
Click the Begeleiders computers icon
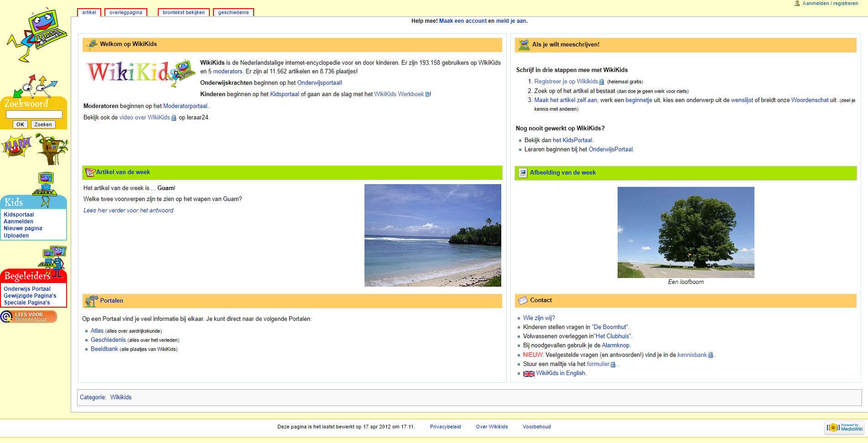[53, 261]
